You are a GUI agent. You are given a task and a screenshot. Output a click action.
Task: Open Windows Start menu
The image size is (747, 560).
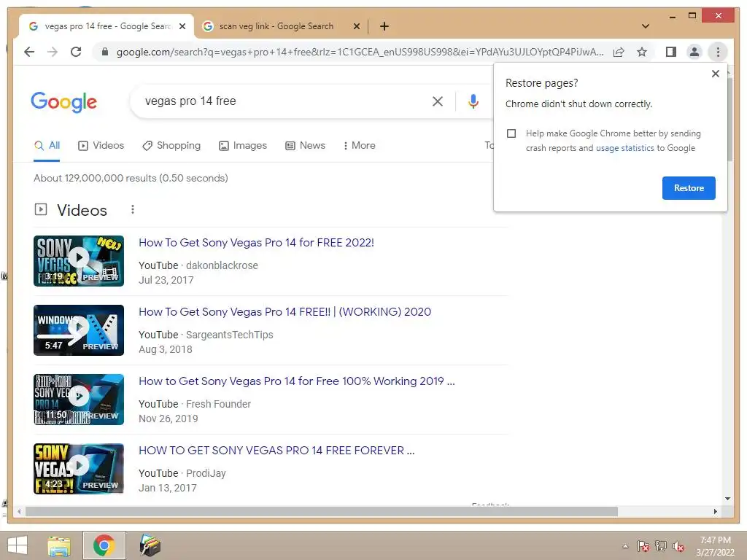coord(18,545)
